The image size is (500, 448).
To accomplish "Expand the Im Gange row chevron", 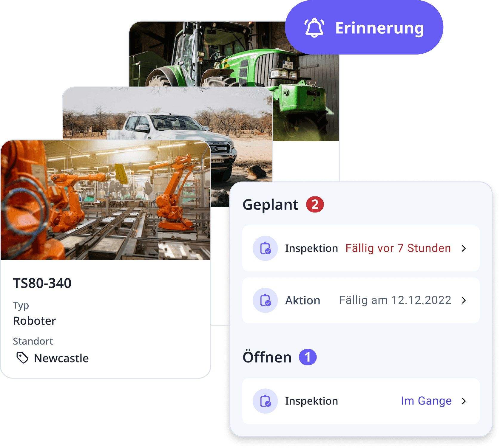I will pos(464,401).
